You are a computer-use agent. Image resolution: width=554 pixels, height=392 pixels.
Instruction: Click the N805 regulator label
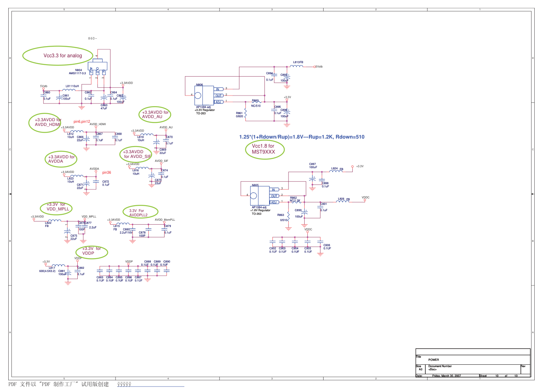(x=255, y=185)
